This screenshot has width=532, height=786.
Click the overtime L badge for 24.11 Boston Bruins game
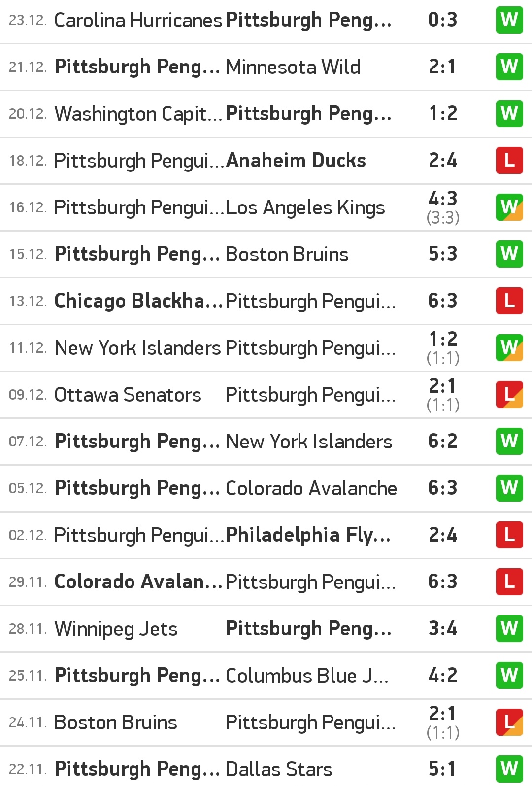(x=509, y=722)
